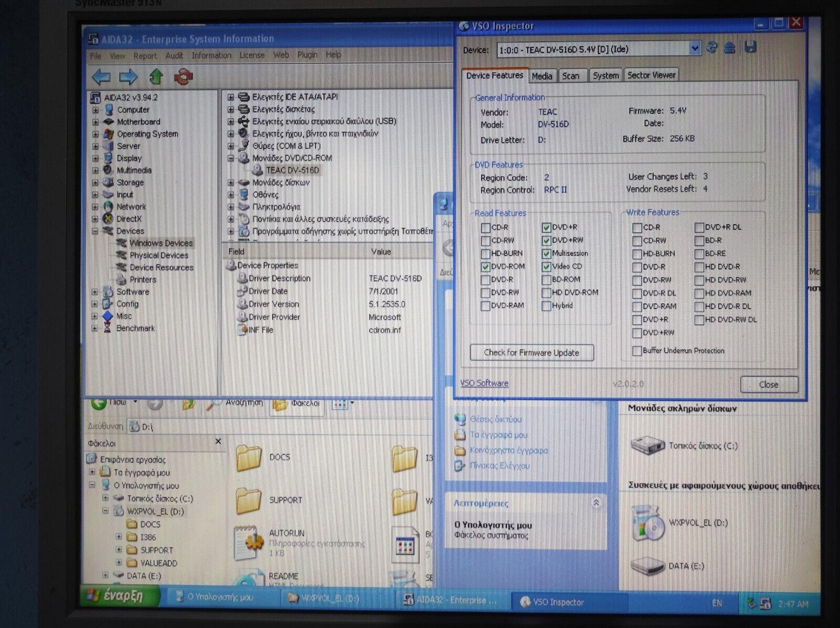Click the VSO Software link

[x=484, y=383]
